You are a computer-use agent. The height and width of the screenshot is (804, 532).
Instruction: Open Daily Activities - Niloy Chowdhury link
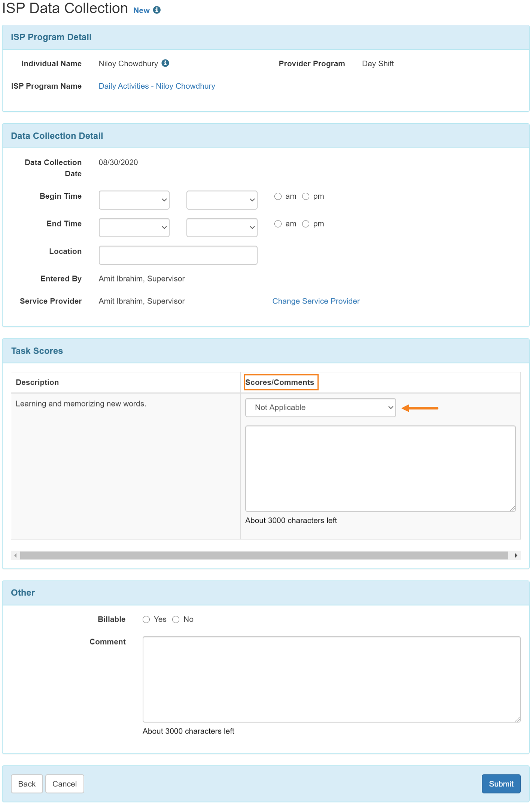[x=157, y=86]
